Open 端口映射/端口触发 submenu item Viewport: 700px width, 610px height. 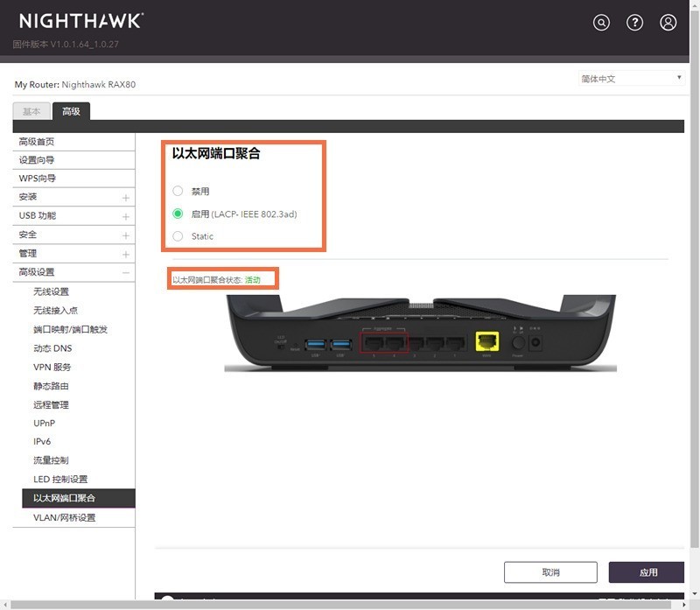point(70,330)
